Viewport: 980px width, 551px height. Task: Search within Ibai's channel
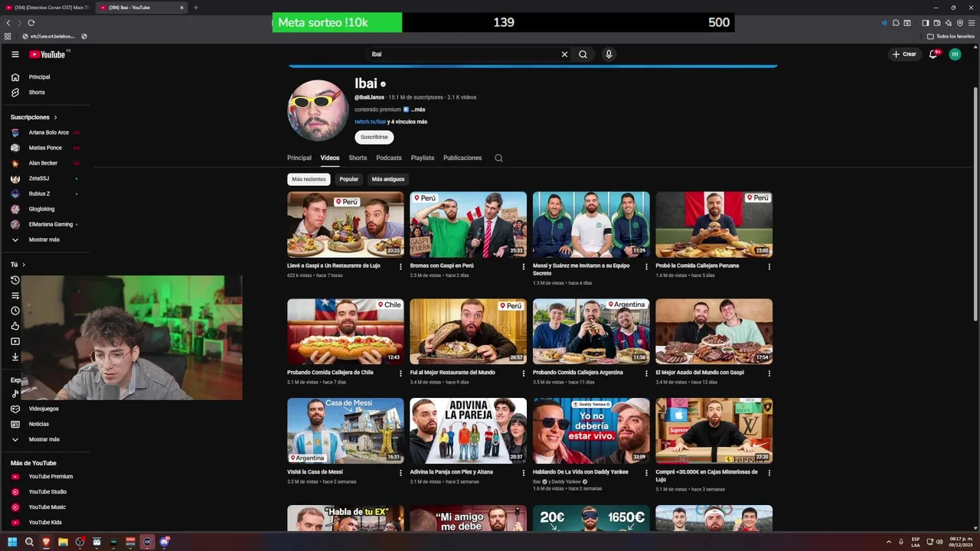(498, 158)
